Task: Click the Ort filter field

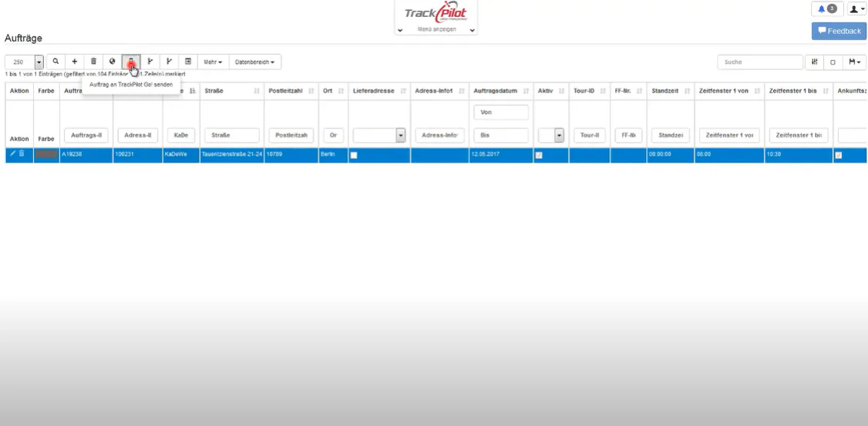Action: click(333, 135)
